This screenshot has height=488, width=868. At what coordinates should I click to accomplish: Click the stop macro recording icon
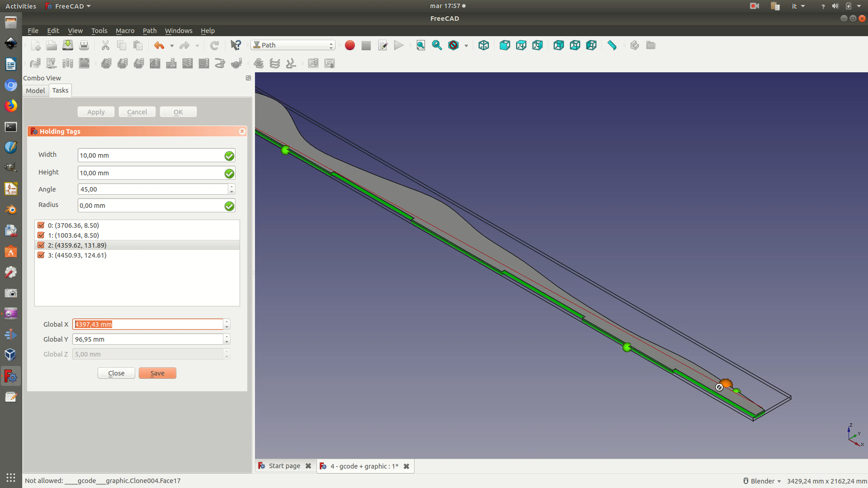point(366,45)
